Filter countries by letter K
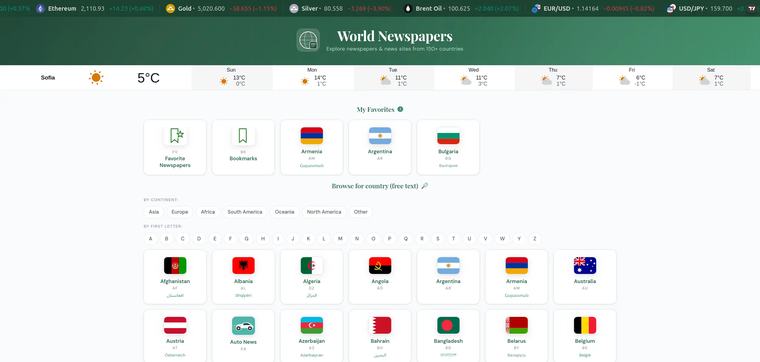The image size is (760, 362). (x=309, y=239)
